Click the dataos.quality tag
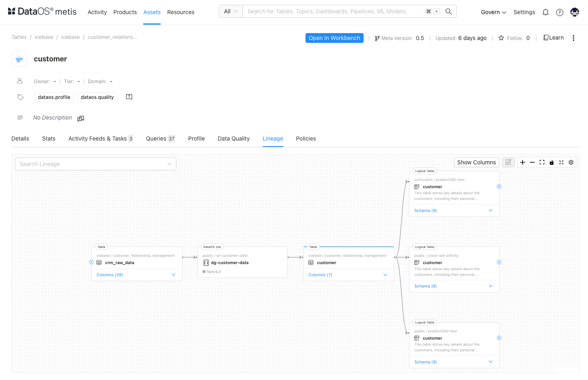 point(97,97)
